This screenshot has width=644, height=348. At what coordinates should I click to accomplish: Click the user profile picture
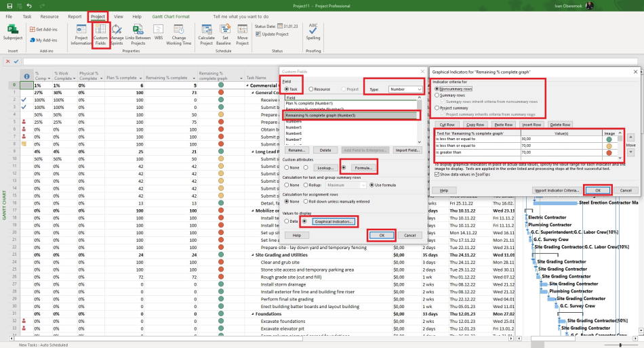(x=589, y=5)
